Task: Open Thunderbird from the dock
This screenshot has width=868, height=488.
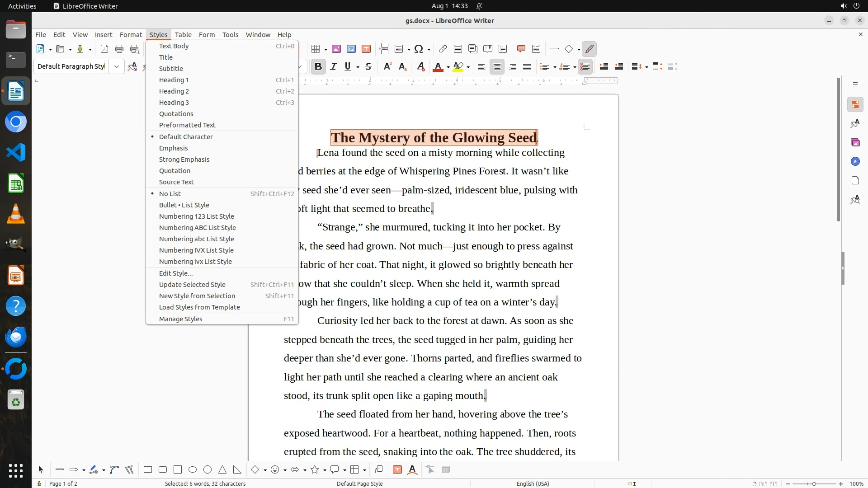Action: coord(16,337)
